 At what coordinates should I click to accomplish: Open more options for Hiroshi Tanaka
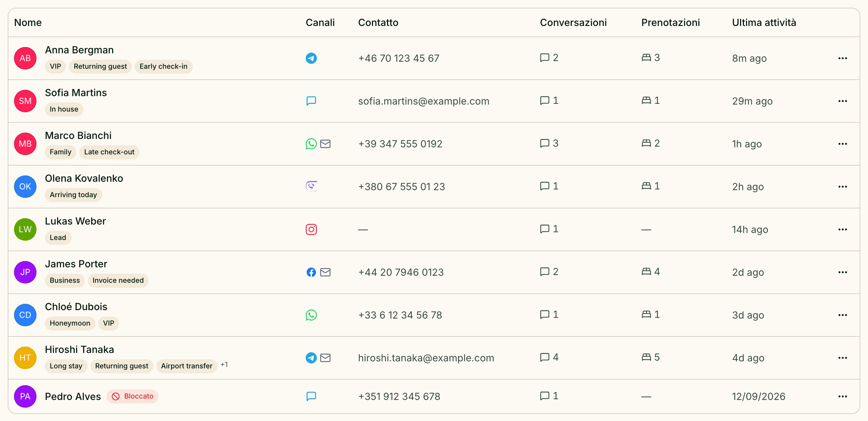[x=843, y=358]
